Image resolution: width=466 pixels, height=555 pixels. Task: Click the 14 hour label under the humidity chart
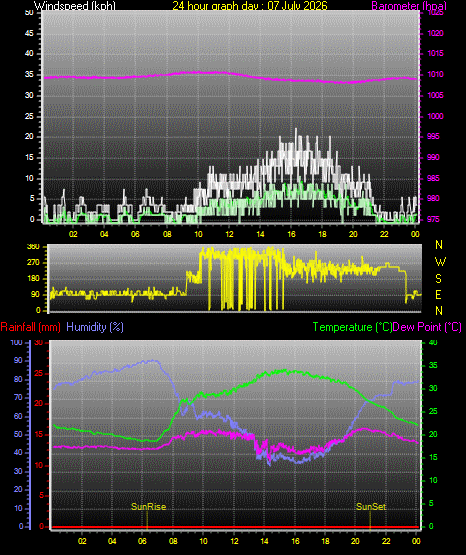(x=264, y=541)
